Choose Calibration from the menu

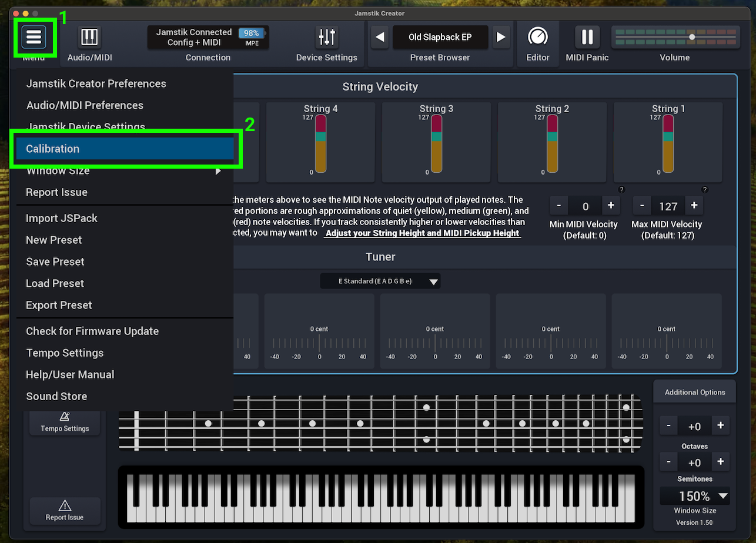tap(125, 149)
